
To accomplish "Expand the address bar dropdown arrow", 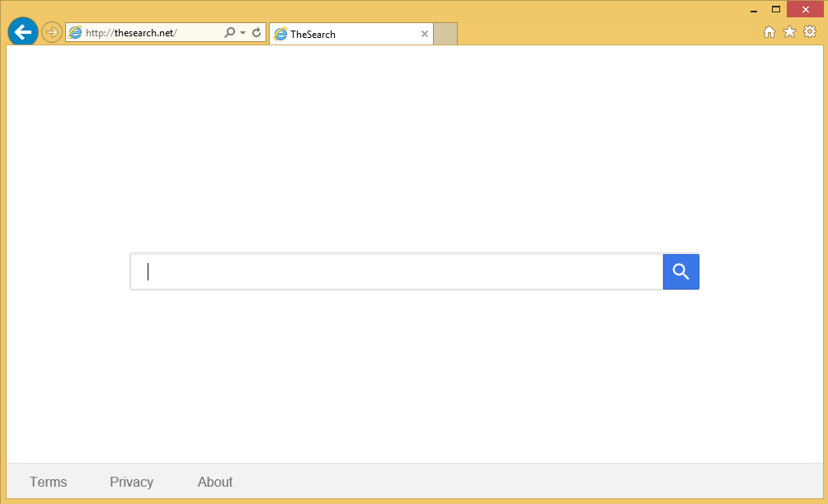I will pos(243,33).
